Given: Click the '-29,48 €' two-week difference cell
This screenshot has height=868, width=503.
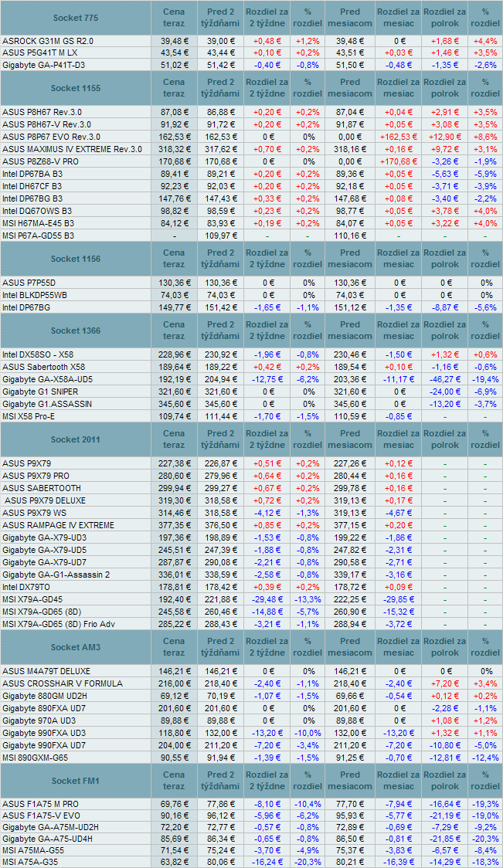Looking at the screenshot, I should tap(267, 599).
